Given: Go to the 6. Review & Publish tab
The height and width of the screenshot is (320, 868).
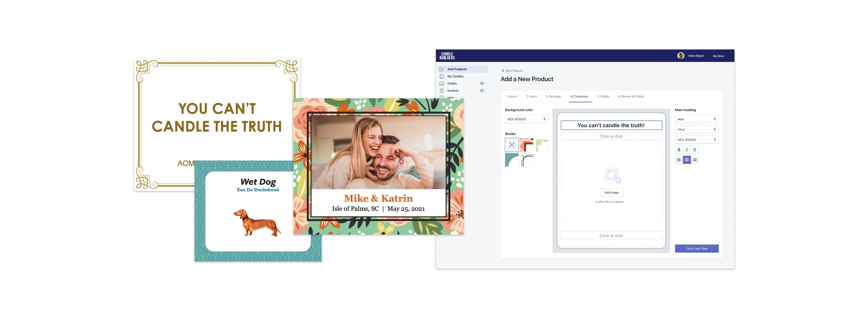Looking at the screenshot, I should pyautogui.click(x=631, y=96).
